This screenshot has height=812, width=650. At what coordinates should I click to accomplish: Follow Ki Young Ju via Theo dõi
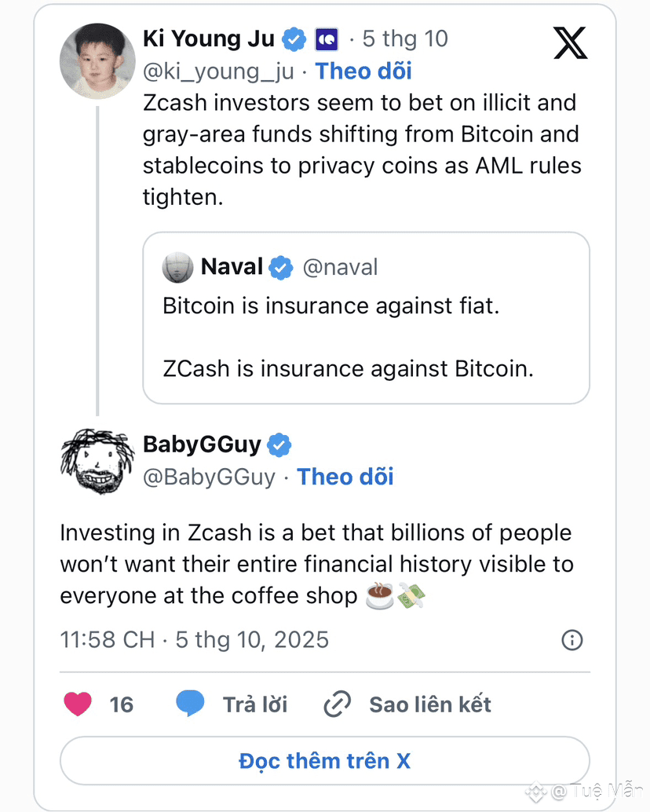[x=363, y=71]
